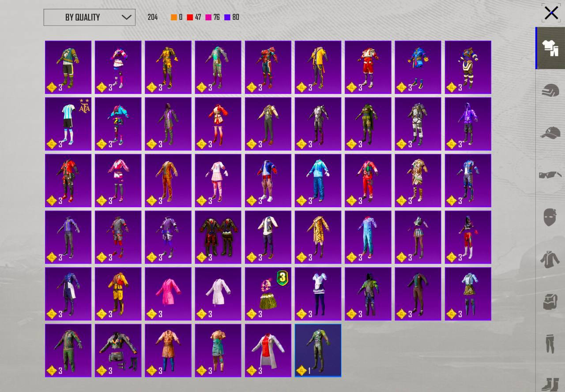Select the orange tiger stripe suit outfit
The height and width of the screenshot is (392, 565).
168,180
